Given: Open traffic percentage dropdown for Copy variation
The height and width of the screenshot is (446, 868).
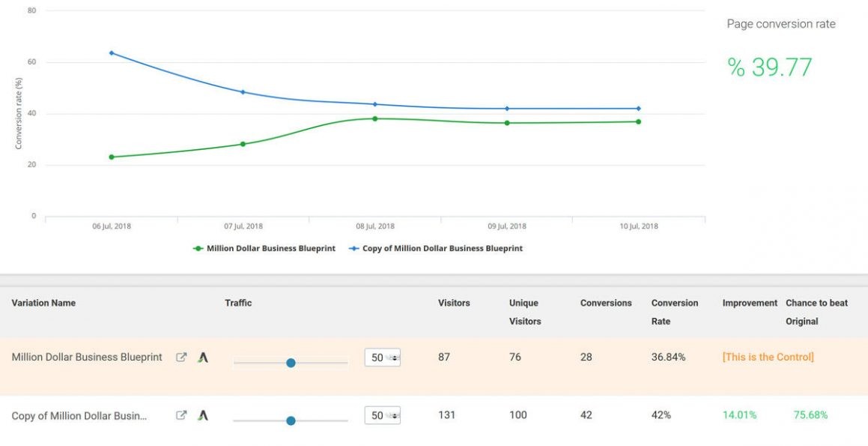Looking at the screenshot, I should (383, 415).
